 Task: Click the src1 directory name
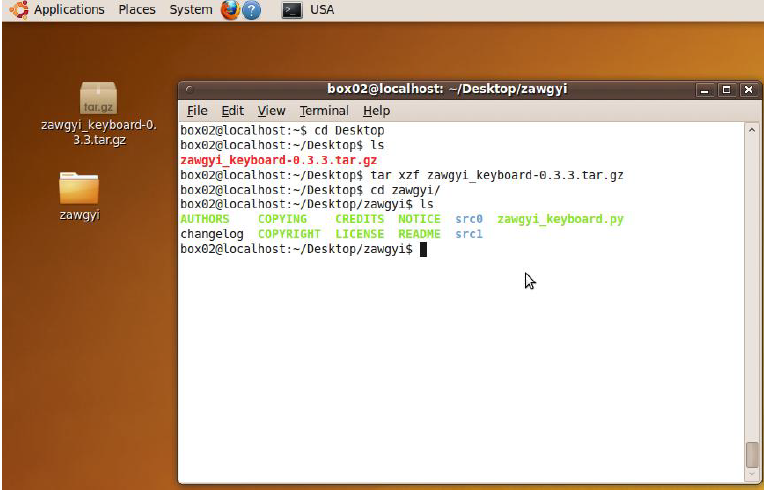[x=469, y=234]
